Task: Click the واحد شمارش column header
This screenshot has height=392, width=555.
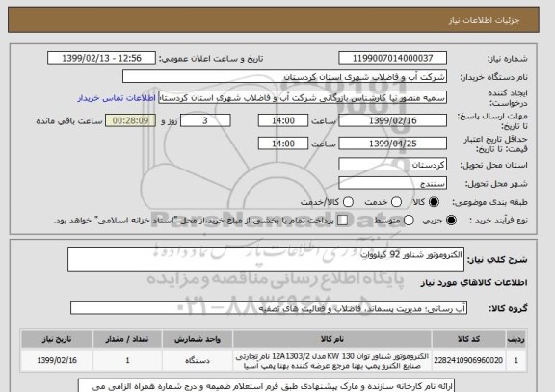Action: coord(198,339)
